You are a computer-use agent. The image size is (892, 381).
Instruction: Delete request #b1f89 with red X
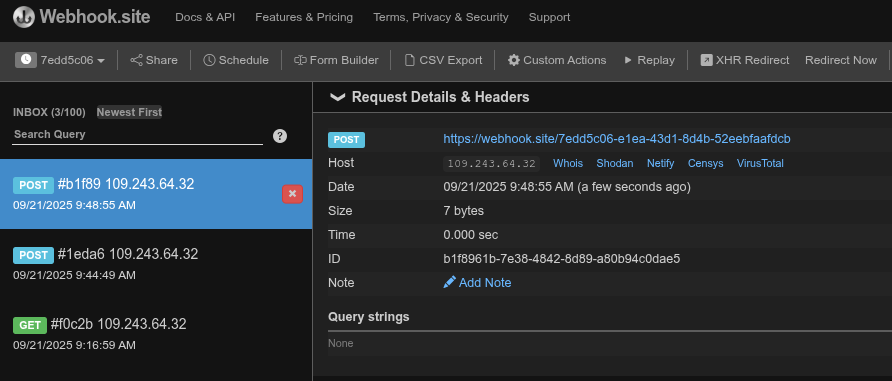coord(292,194)
